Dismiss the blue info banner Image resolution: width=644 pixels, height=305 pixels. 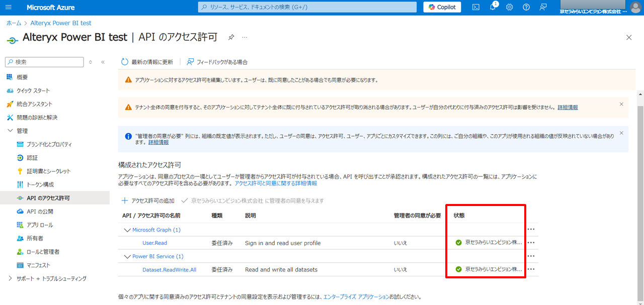621,133
